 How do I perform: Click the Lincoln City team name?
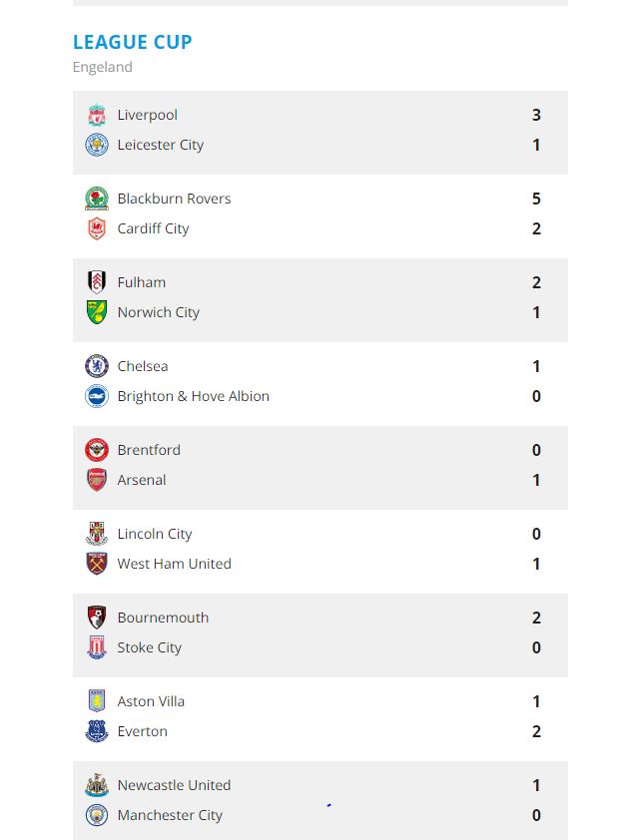[154, 534]
